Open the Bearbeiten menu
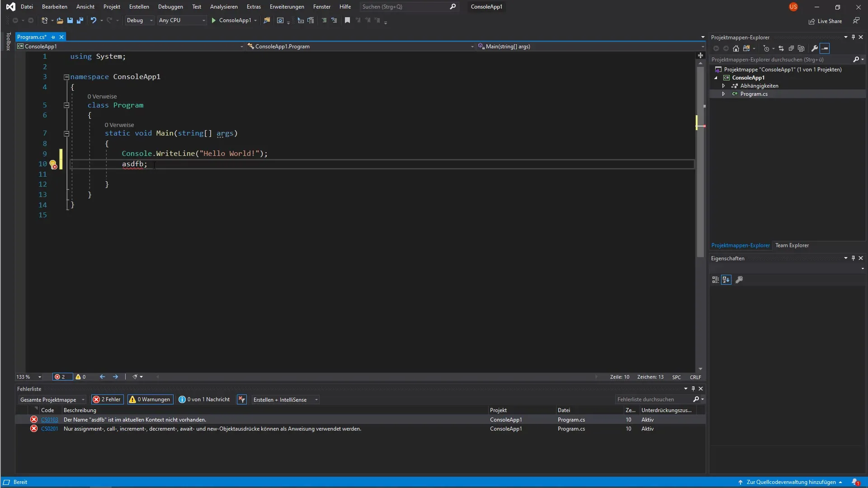The height and width of the screenshot is (488, 868). click(x=55, y=7)
